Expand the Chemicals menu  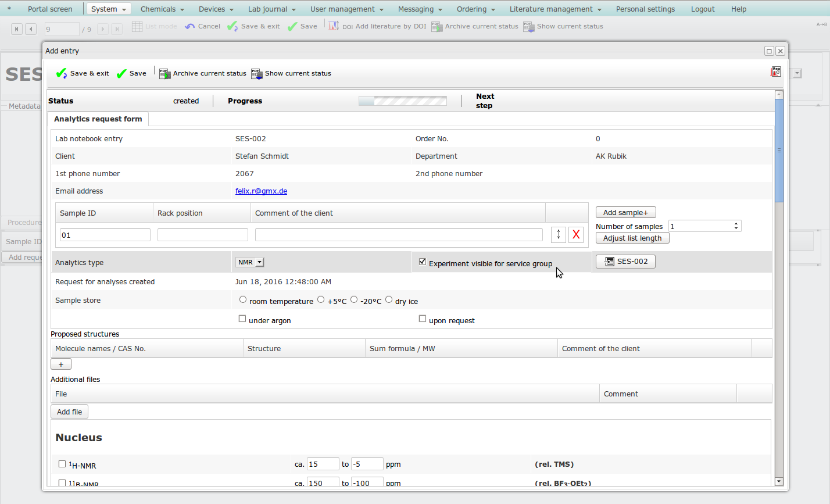point(162,9)
